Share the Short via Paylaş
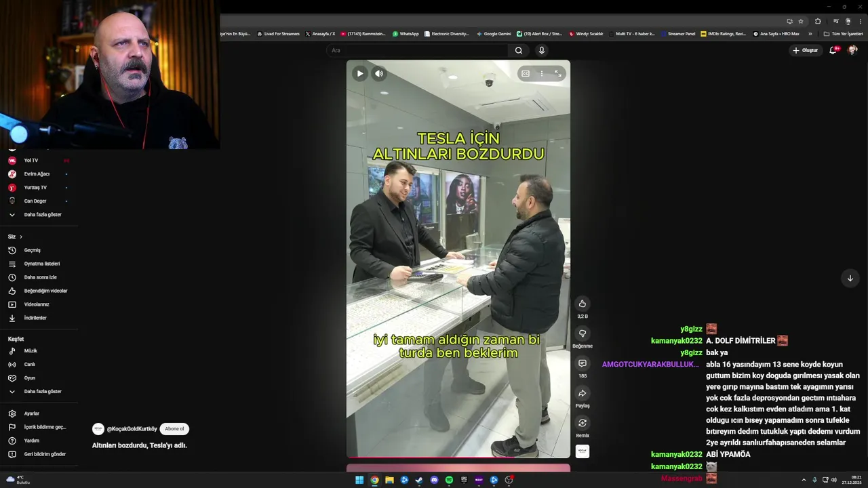This screenshot has height=488, width=868. (x=583, y=393)
